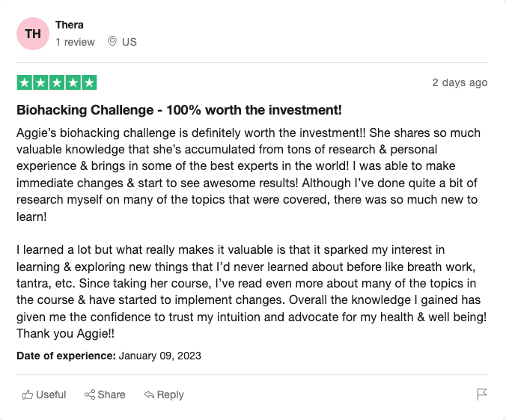This screenshot has width=506, height=420.
Task: Click the "Useful" label text
Action: pos(51,395)
